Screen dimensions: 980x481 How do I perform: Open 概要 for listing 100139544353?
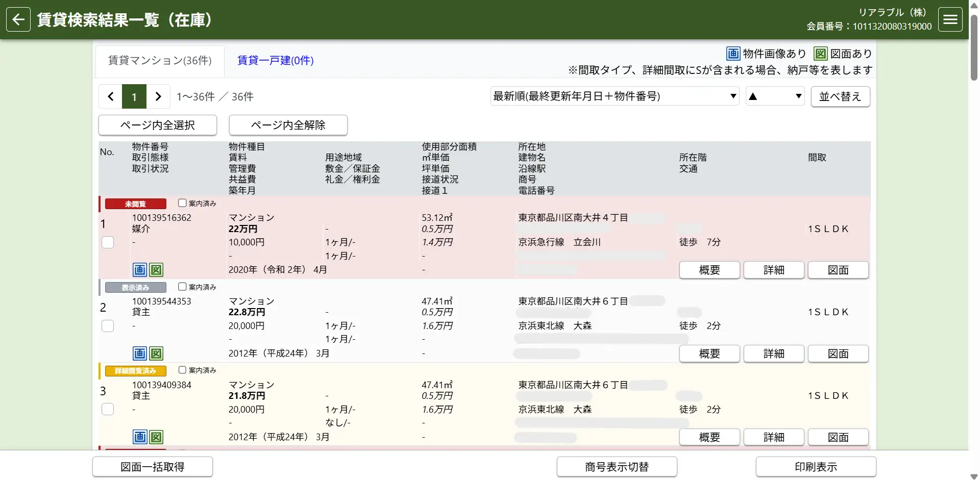(709, 353)
